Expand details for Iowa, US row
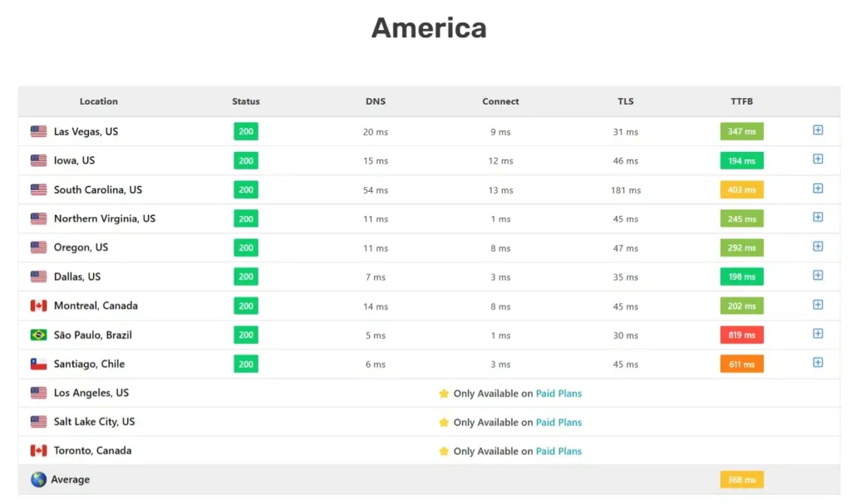Screen dimensions: 851x504 click(818, 159)
